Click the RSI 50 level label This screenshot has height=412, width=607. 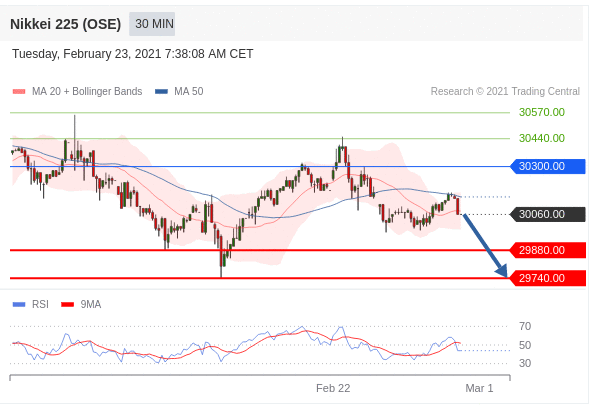[525, 345]
